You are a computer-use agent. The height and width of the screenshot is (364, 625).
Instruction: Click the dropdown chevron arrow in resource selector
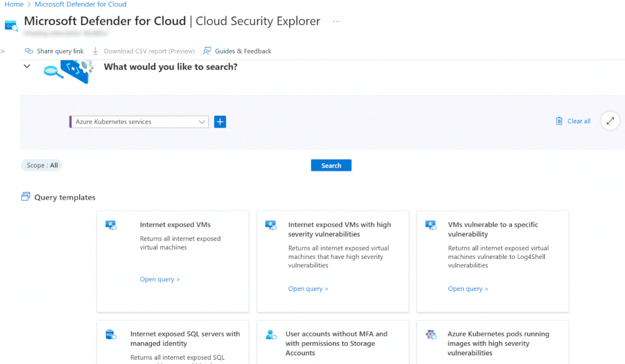pyautogui.click(x=201, y=122)
